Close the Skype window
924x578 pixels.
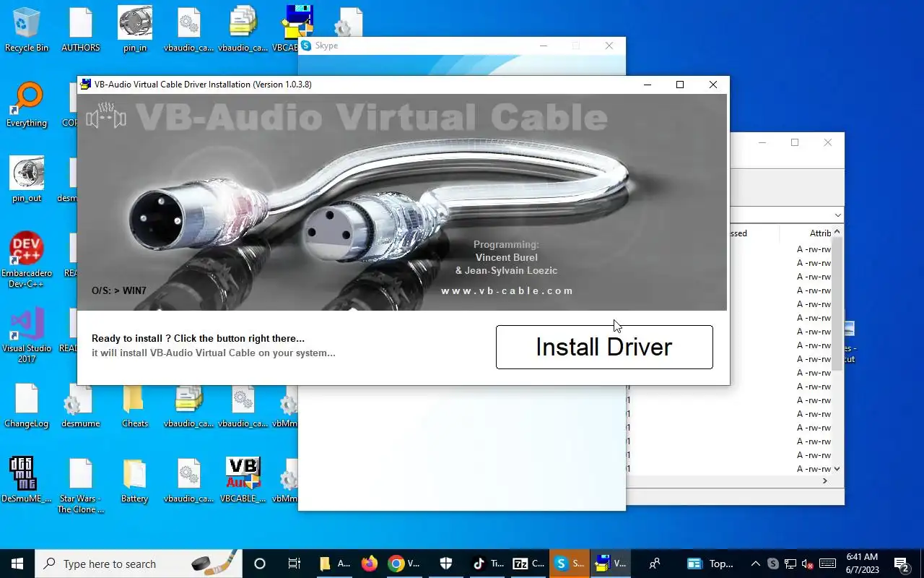[x=609, y=46]
